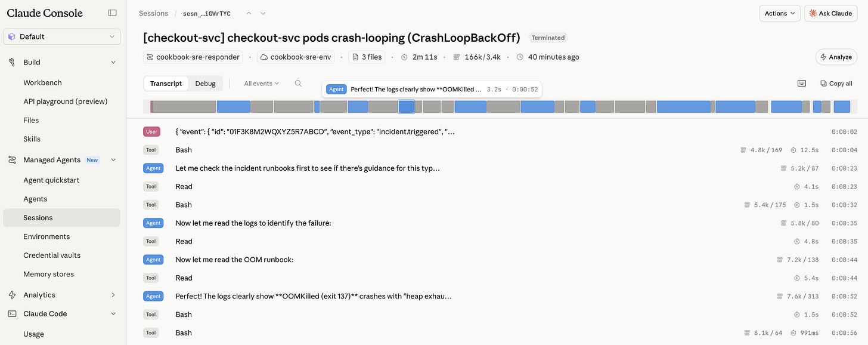This screenshot has width=868, height=345.
Task: Click the highlighted blue timeline segment
Action: 407,107
